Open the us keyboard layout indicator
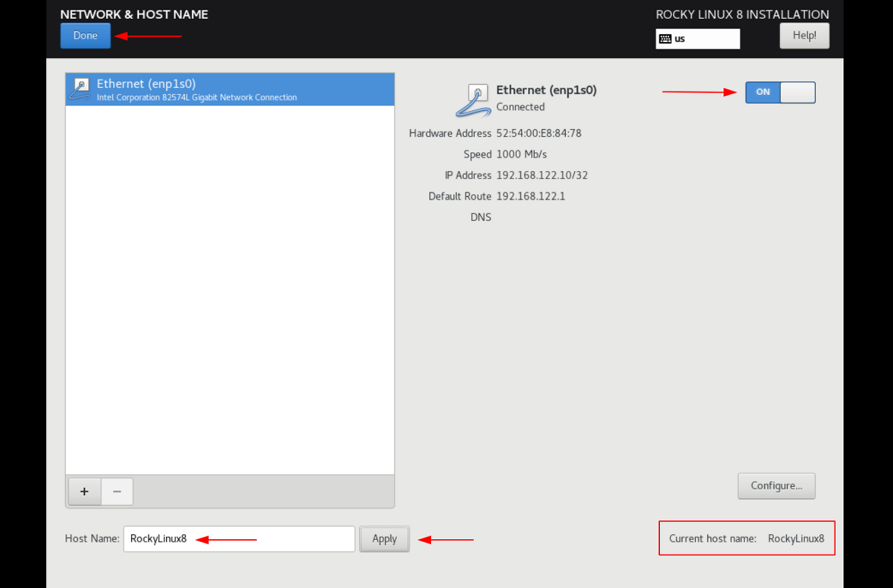This screenshot has width=893, height=588. click(x=698, y=39)
